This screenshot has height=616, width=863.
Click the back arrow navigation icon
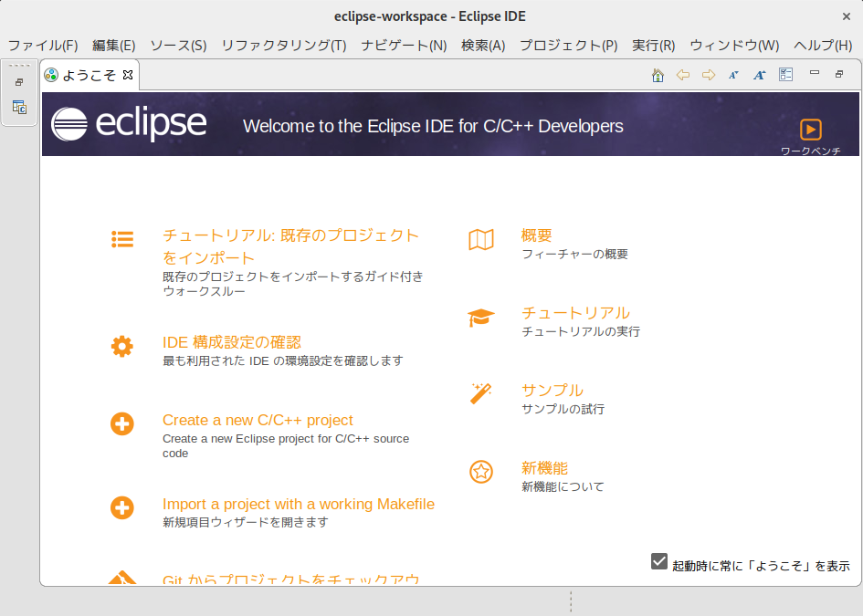(683, 75)
